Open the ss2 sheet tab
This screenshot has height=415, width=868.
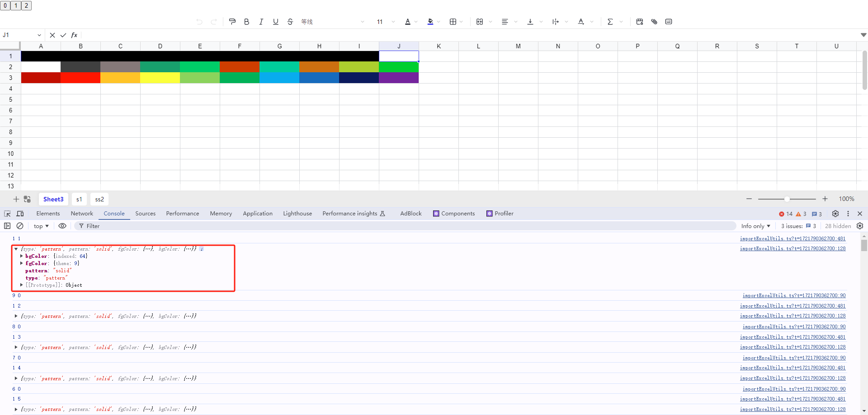pyautogui.click(x=99, y=199)
